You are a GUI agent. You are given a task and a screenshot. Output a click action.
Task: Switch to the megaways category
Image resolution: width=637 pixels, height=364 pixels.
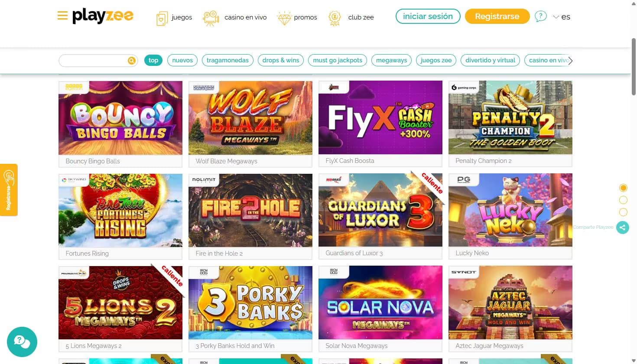tap(391, 60)
